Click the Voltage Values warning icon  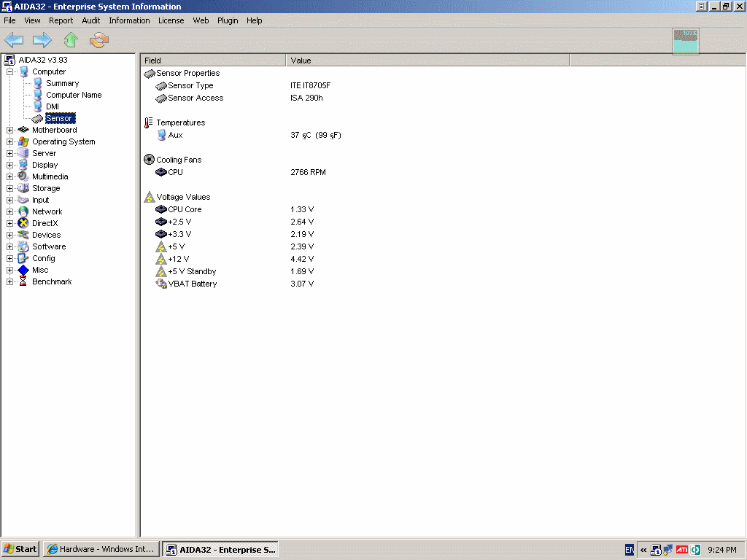coord(149,197)
